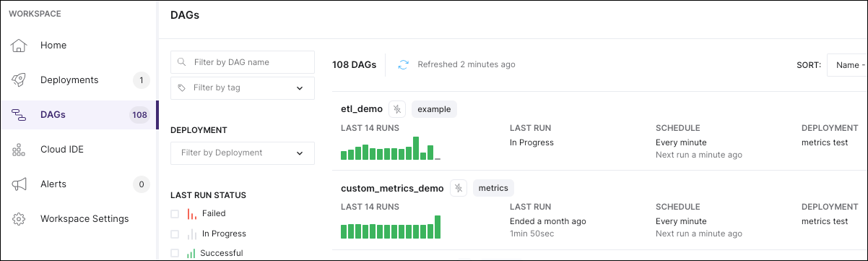This screenshot has height=261, width=868.
Task: Check the Successful status checkbox
Action: point(175,254)
